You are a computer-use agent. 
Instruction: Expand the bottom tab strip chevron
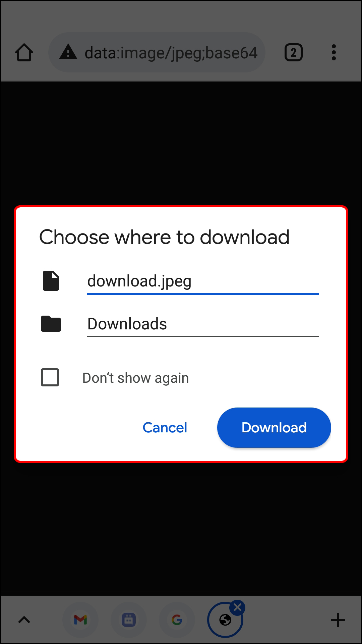pos(24,620)
